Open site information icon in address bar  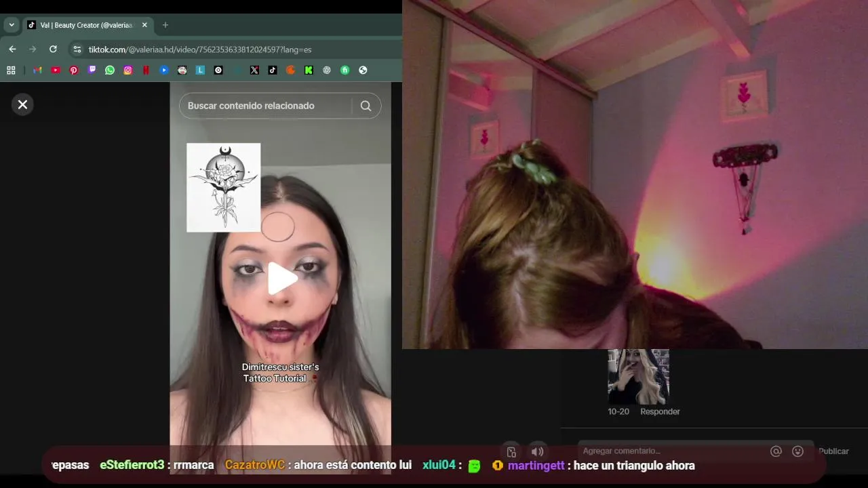[77, 49]
